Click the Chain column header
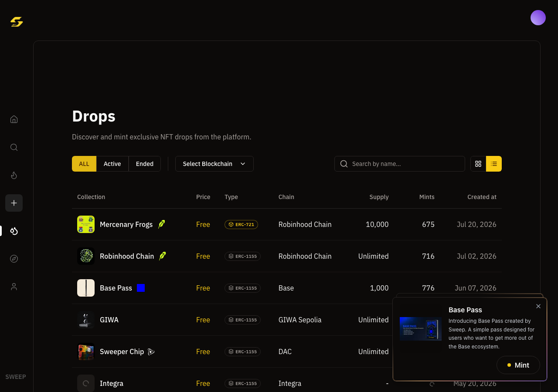The height and width of the screenshot is (392, 558). (x=286, y=197)
